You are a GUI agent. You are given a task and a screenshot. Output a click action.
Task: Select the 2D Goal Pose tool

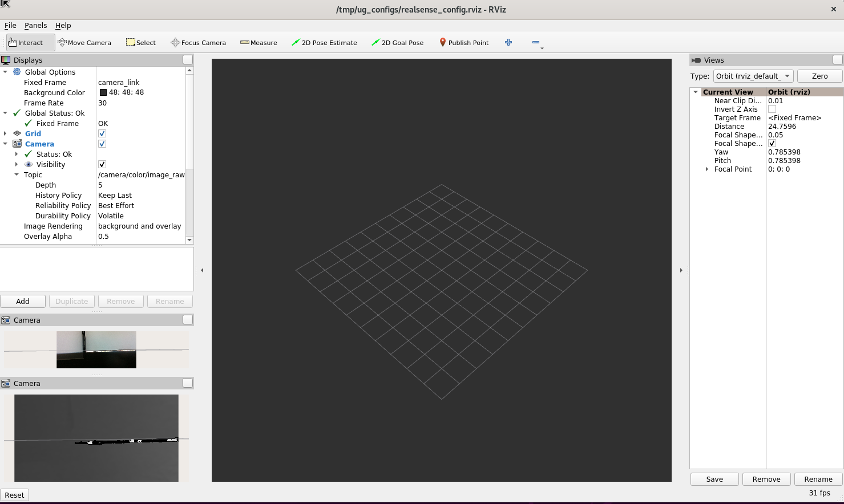397,43
